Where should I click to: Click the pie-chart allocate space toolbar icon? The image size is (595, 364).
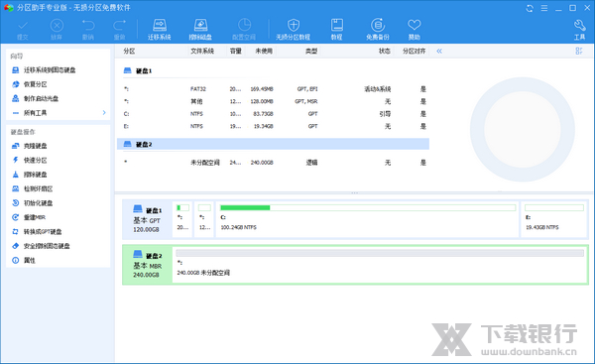[244, 29]
